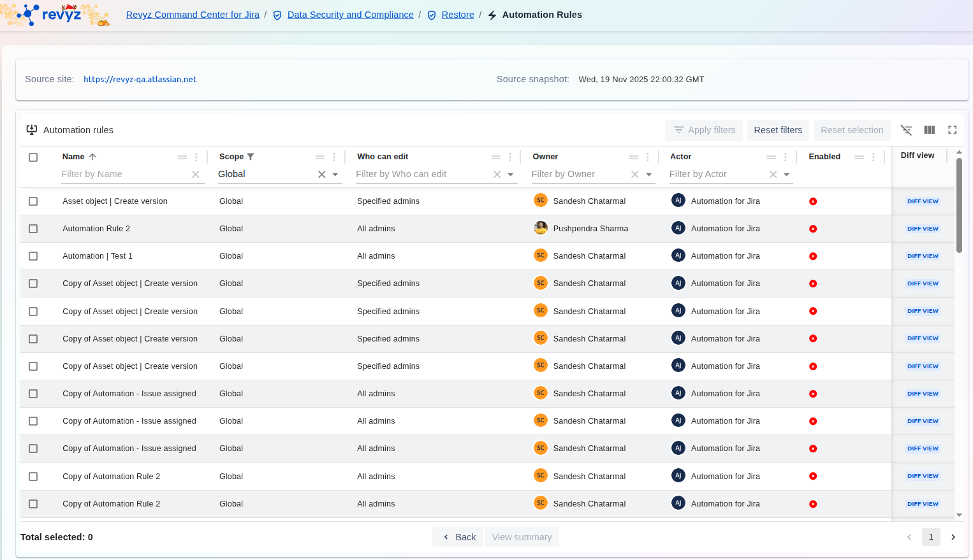Open Diff View for Asset object rule
The image size is (973, 560).
click(x=923, y=201)
